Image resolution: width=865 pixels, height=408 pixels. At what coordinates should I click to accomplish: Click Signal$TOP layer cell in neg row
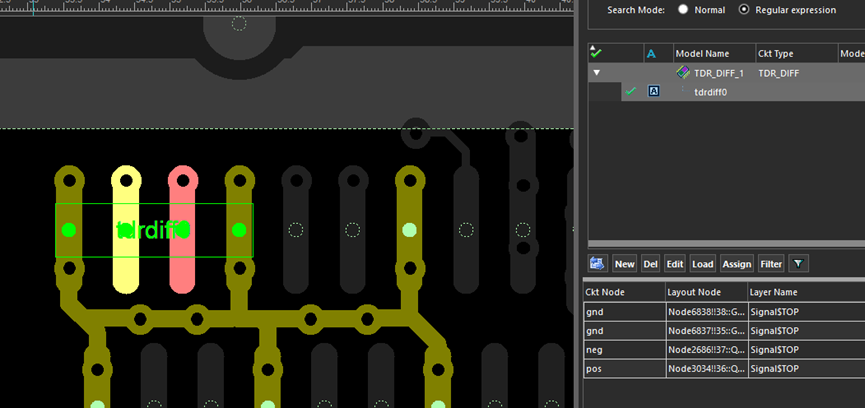coord(806,350)
